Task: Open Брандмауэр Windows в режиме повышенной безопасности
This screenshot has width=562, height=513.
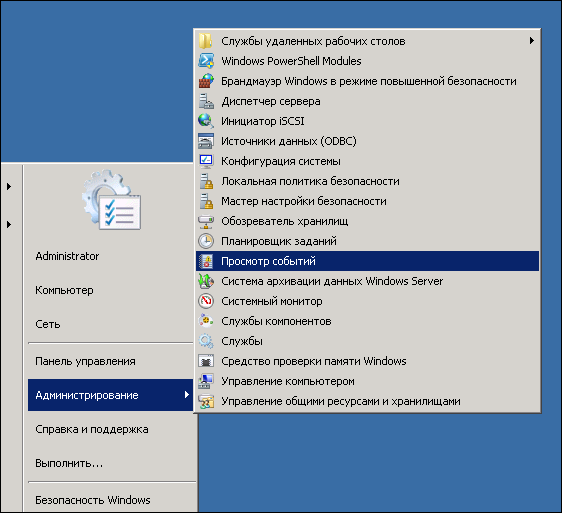Action: (367, 81)
